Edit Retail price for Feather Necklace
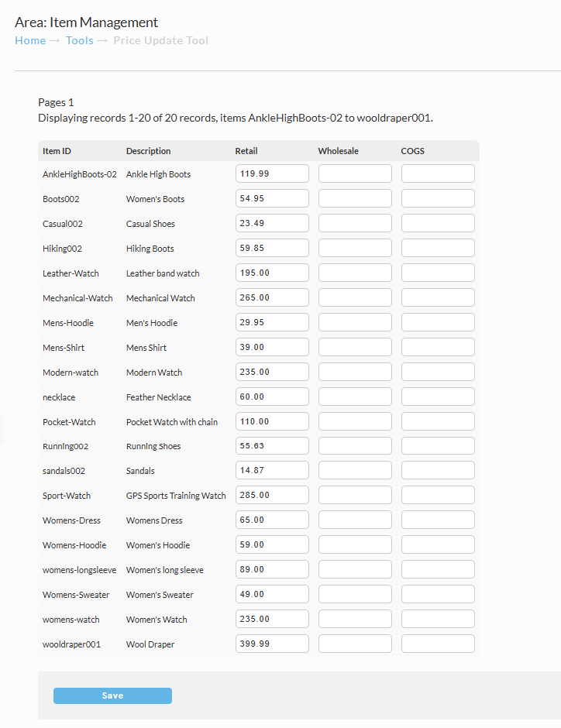561x728 pixels. (x=272, y=397)
